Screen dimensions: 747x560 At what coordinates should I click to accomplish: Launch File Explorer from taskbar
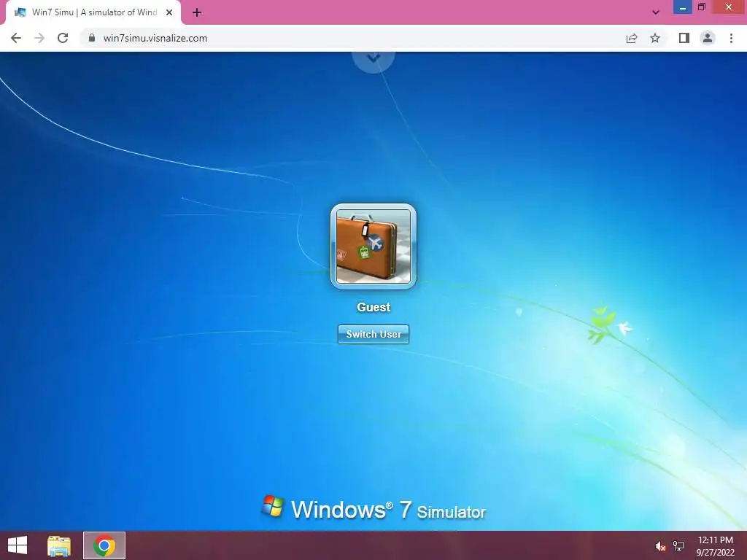point(59,545)
